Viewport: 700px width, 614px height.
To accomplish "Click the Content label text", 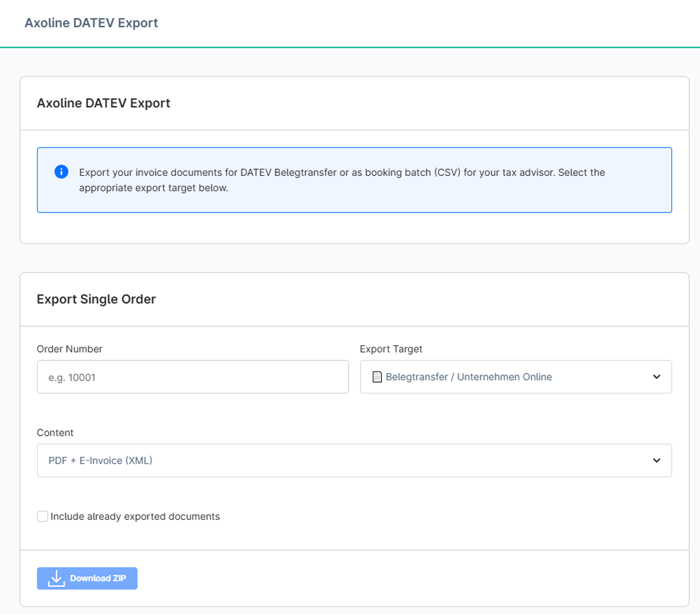I will click(55, 433).
